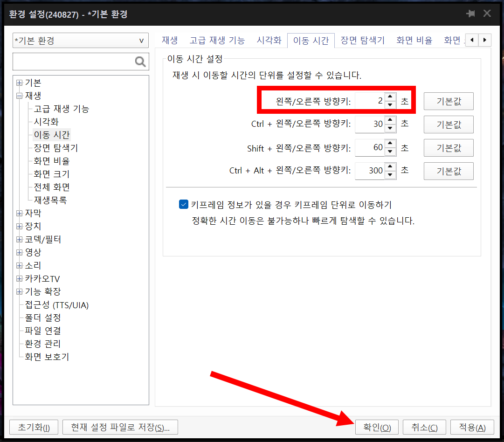Image resolution: width=504 pixels, height=442 pixels.
Task: Expand the 기본 tree node
Action: point(19,83)
